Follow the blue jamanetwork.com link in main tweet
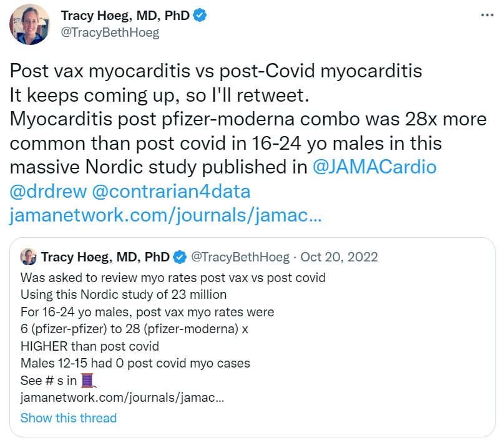 (165, 216)
